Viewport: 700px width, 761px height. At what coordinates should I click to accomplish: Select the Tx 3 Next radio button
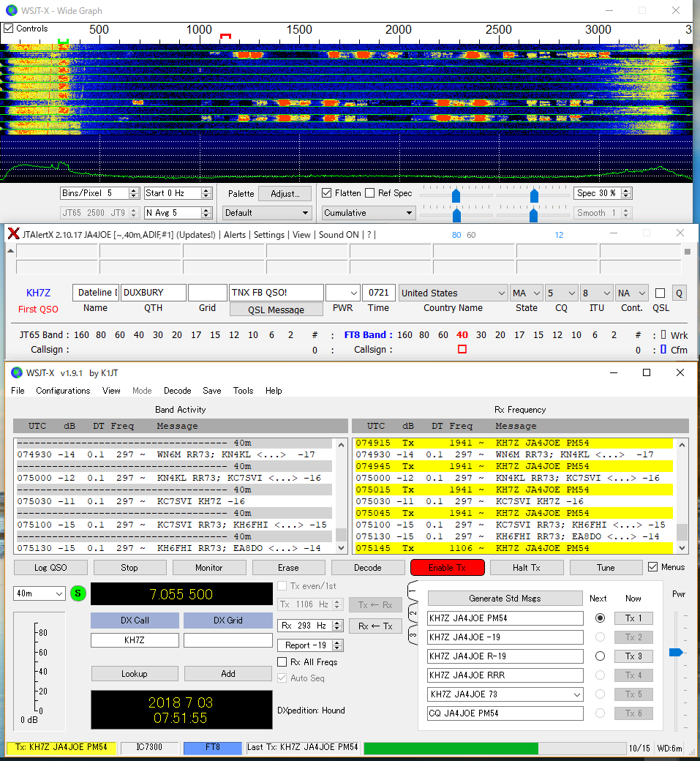click(x=600, y=656)
